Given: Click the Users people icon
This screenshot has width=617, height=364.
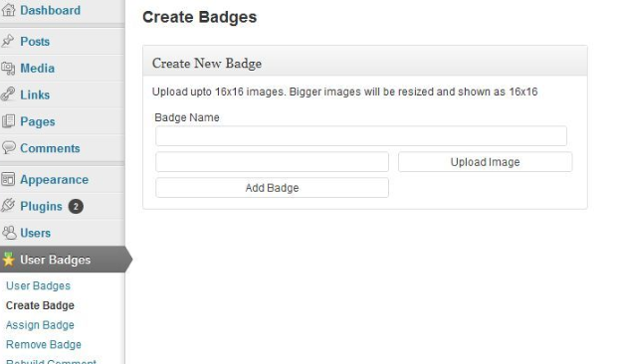Looking at the screenshot, I should coord(9,233).
